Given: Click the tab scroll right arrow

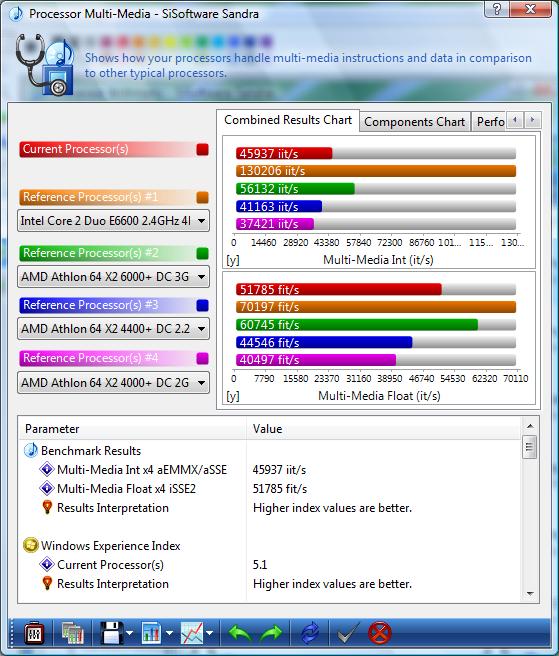Looking at the screenshot, I should pos(533,120).
